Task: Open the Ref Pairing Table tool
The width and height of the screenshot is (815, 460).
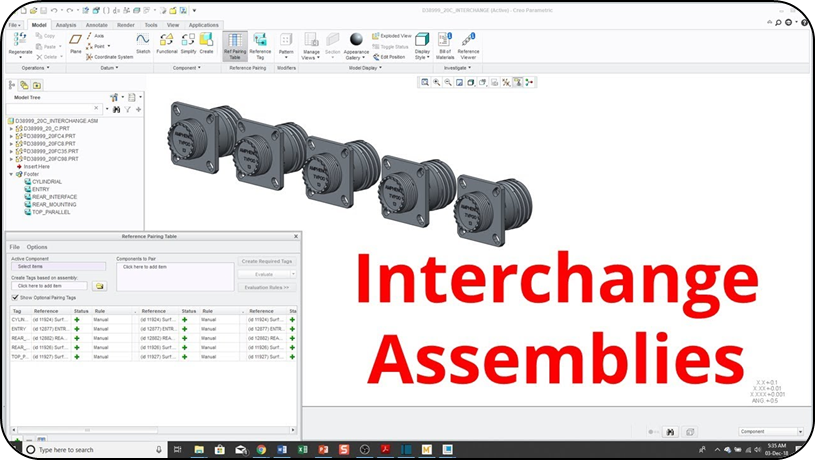Action: click(235, 46)
